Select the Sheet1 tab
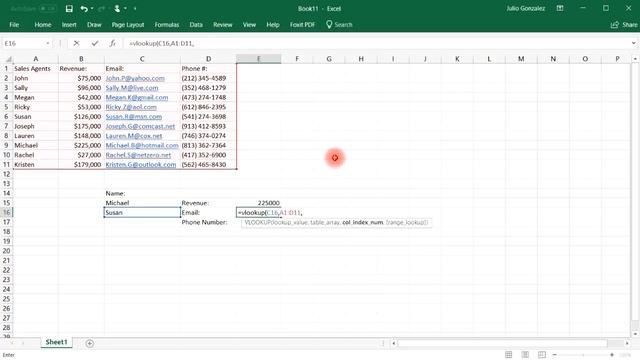 (56, 342)
